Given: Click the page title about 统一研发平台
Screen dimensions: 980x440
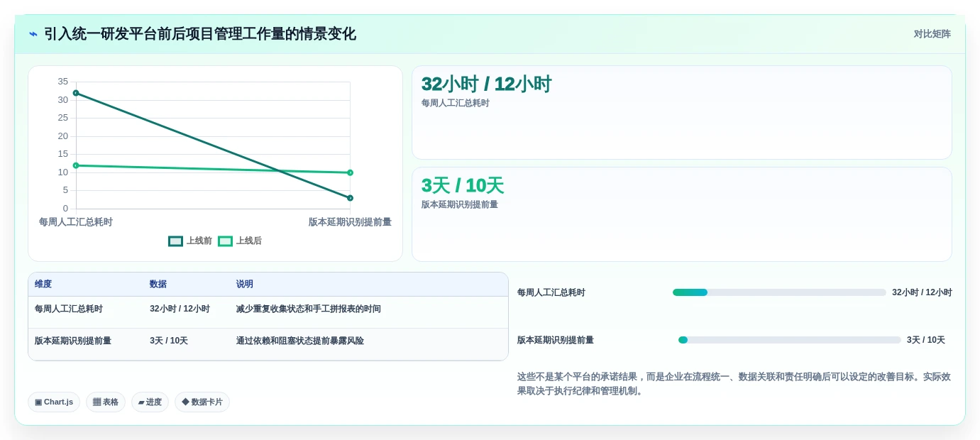Looking at the screenshot, I should click(x=200, y=34).
